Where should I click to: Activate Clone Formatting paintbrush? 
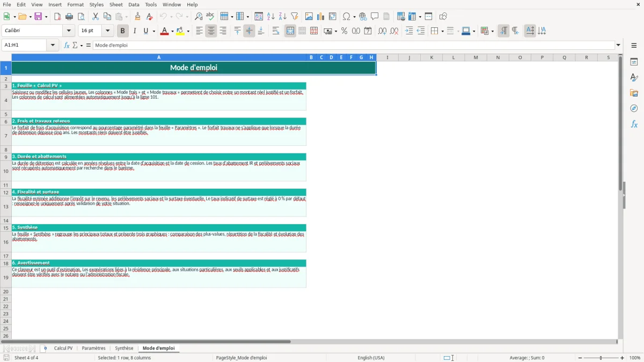click(138, 17)
